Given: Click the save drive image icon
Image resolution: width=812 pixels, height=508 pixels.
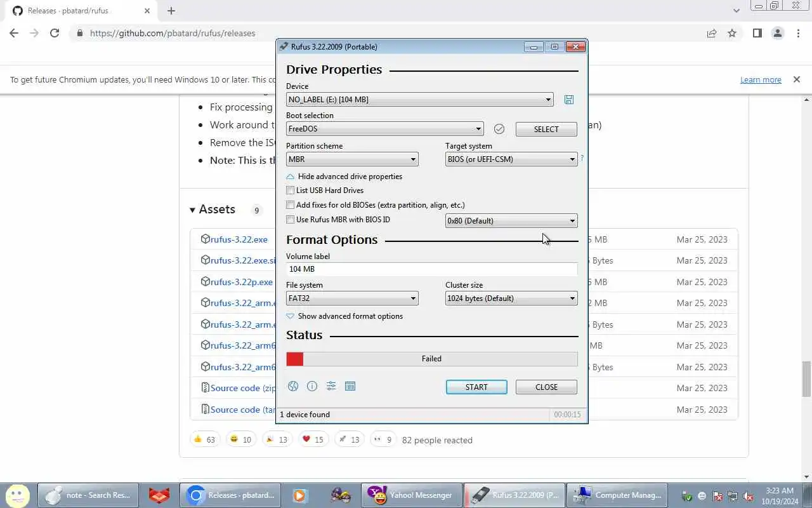Looking at the screenshot, I should pos(569,100).
